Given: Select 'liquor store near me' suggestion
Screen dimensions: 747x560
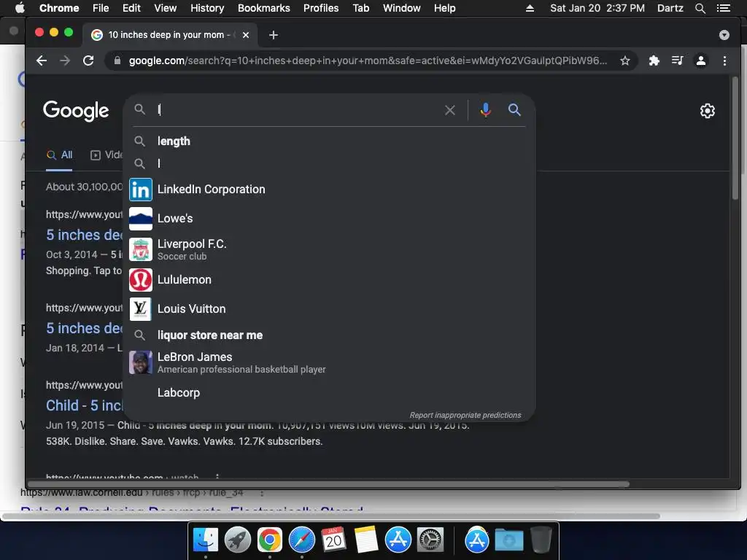Looking at the screenshot, I should (x=329, y=335).
